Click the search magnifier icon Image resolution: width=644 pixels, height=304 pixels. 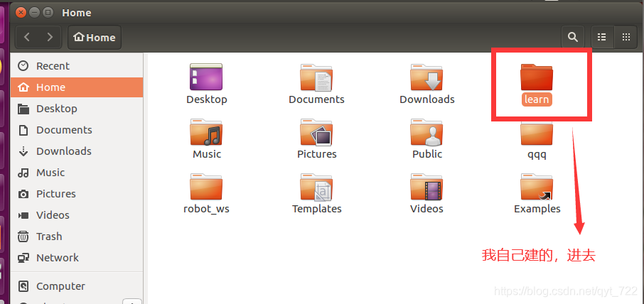(572, 37)
